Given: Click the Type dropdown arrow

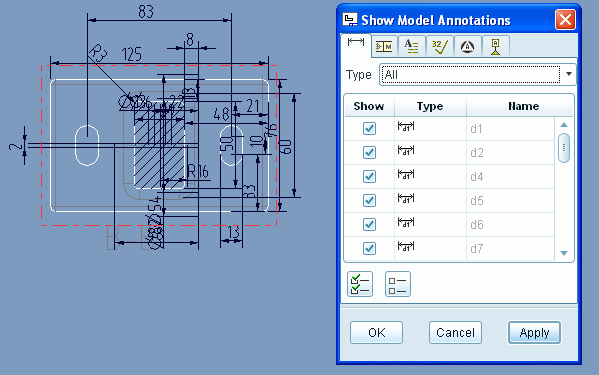Looking at the screenshot, I should tap(569, 74).
